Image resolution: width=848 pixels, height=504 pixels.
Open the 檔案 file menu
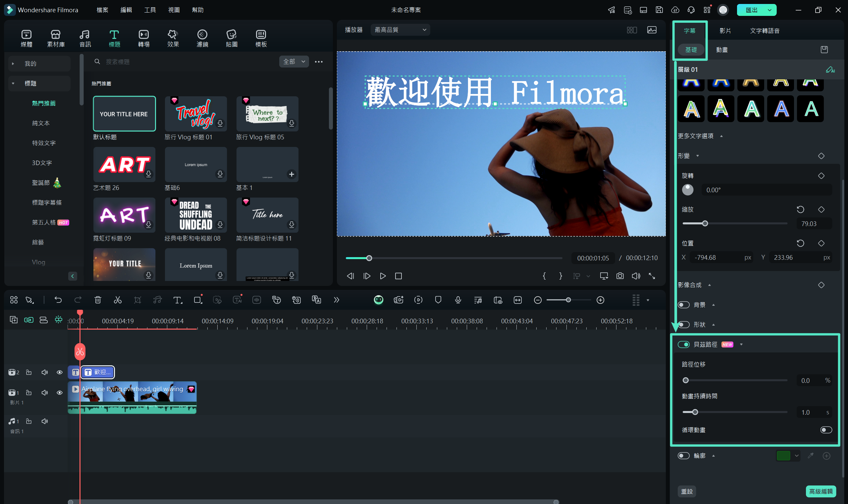(x=102, y=10)
